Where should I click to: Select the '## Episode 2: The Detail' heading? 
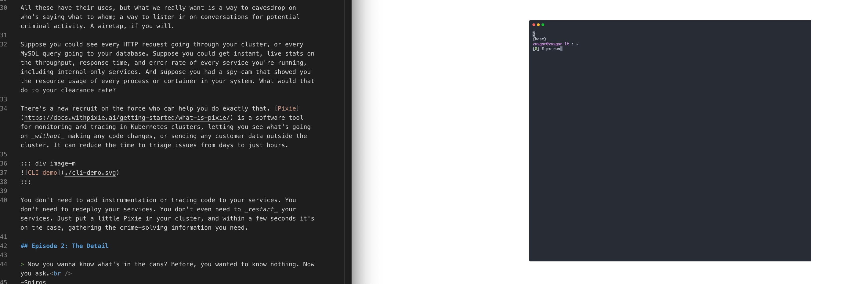tap(64, 246)
